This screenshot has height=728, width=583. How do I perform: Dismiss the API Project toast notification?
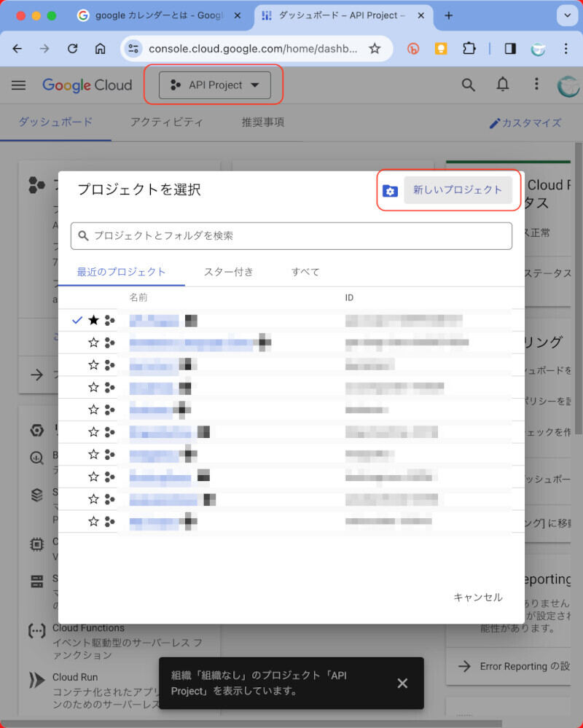click(402, 683)
